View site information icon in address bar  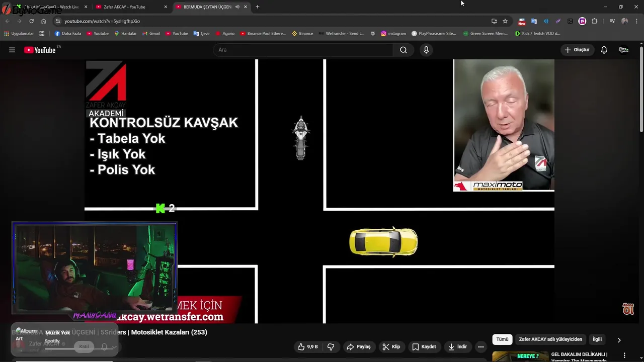point(58,21)
